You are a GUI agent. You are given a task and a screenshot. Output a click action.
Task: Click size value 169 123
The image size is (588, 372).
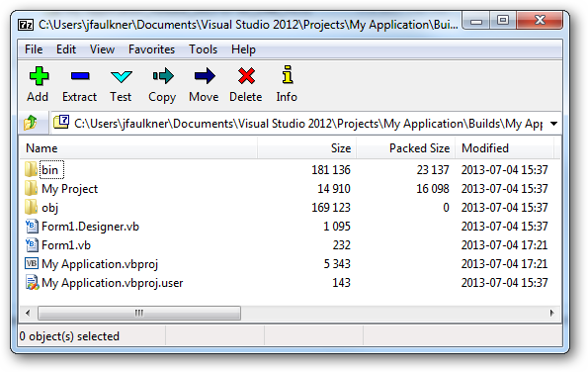click(x=331, y=208)
